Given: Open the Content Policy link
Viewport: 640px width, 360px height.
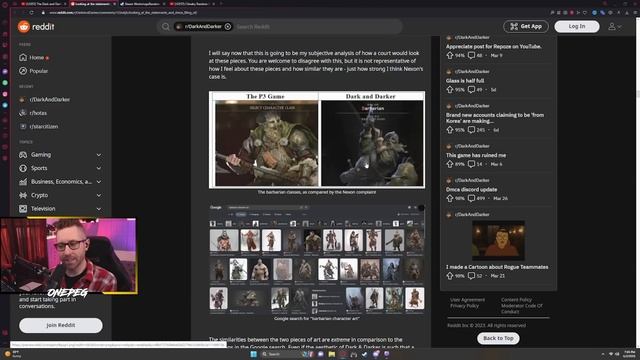Looking at the screenshot, I should point(516,300).
